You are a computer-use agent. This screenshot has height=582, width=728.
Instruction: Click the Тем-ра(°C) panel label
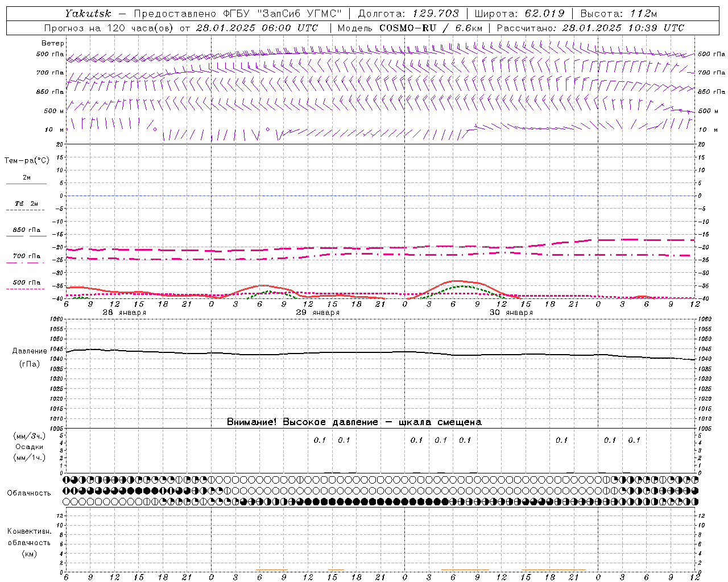[27, 161]
